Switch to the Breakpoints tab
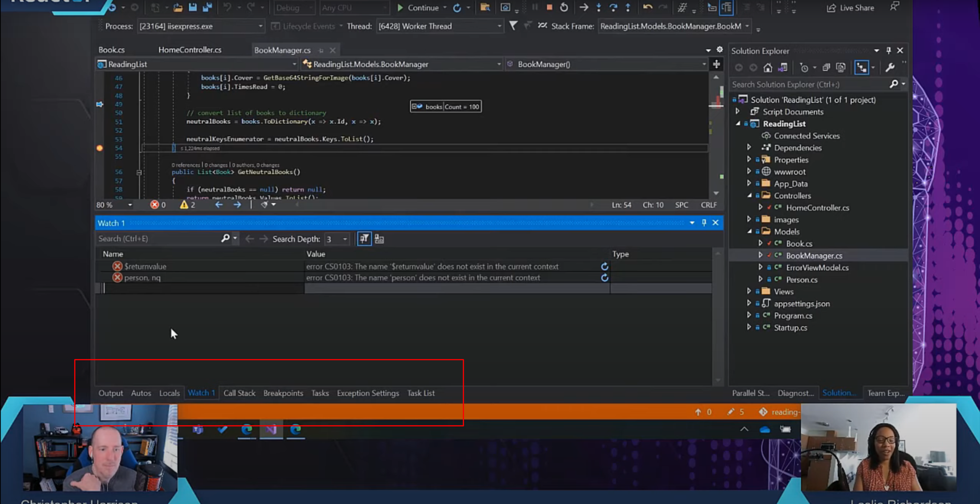 [x=283, y=393]
